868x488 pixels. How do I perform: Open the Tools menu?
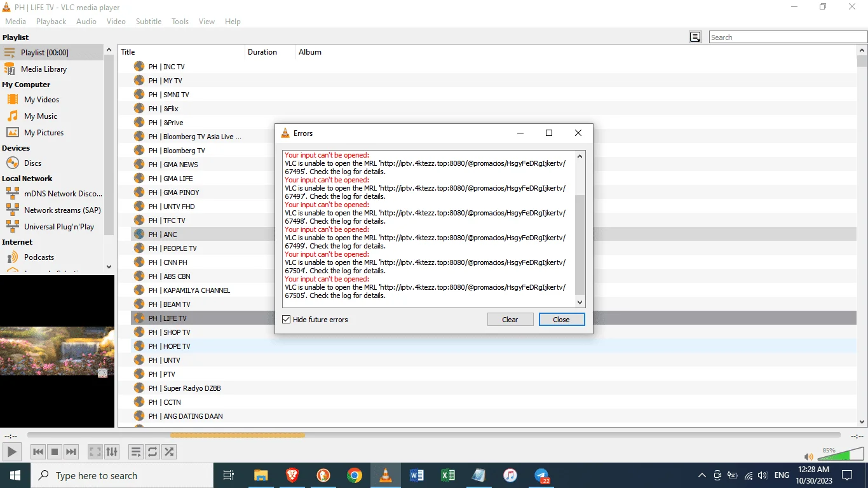click(x=180, y=22)
